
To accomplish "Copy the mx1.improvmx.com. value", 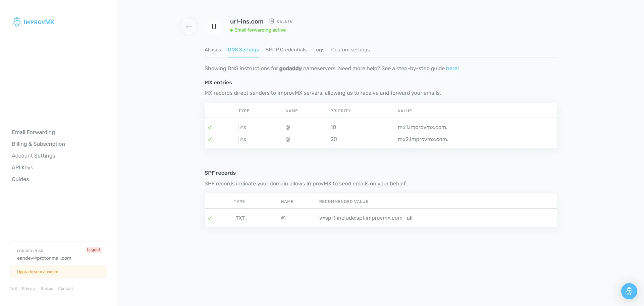I will pyautogui.click(x=422, y=127).
